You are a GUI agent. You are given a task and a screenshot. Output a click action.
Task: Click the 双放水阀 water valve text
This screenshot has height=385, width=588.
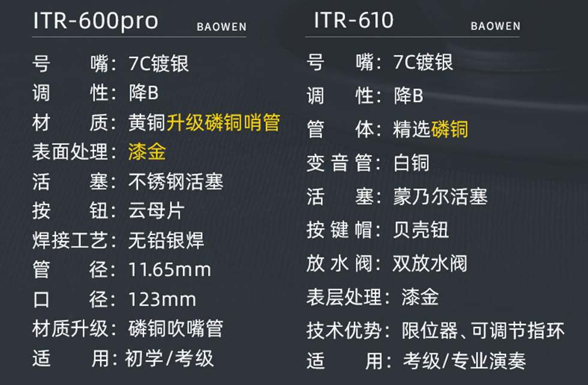tap(430, 263)
